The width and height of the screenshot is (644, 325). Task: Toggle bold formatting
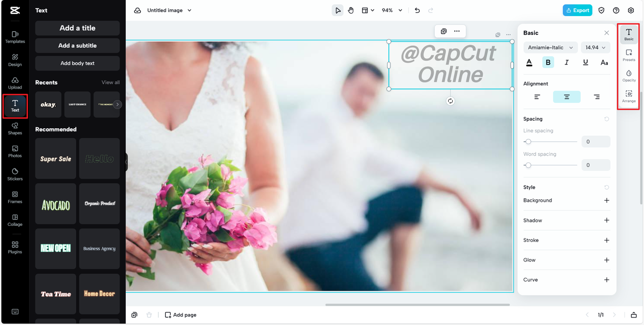pos(548,62)
